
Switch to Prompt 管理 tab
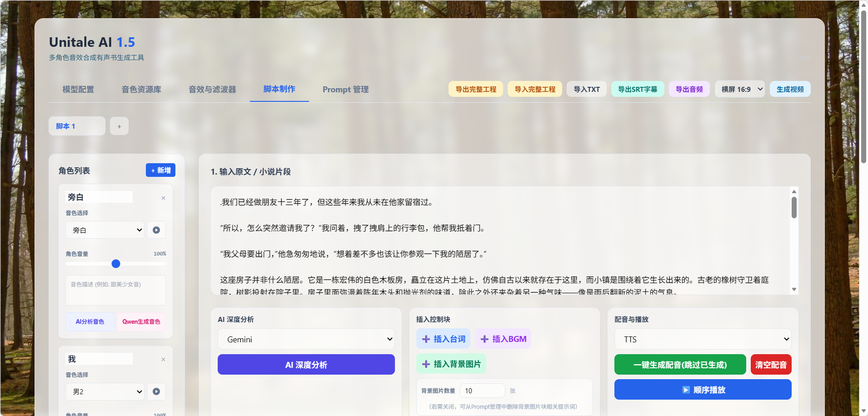point(345,89)
